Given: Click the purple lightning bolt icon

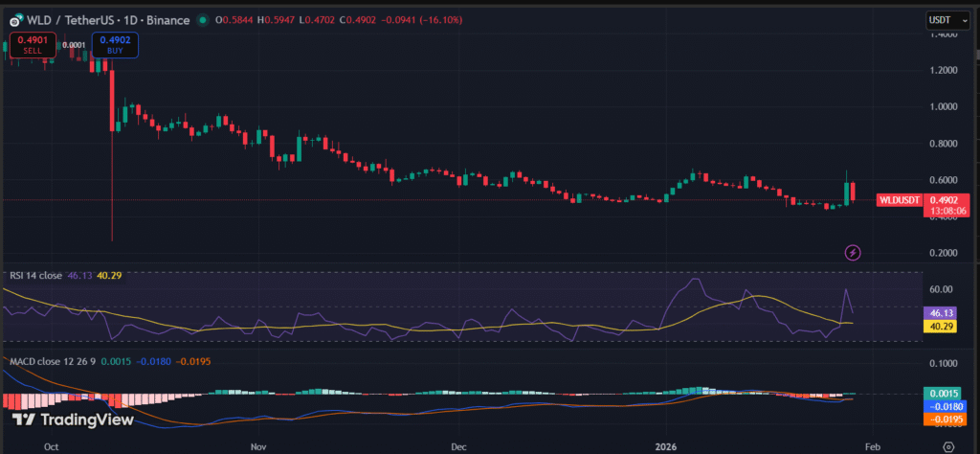Looking at the screenshot, I should click(853, 253).
